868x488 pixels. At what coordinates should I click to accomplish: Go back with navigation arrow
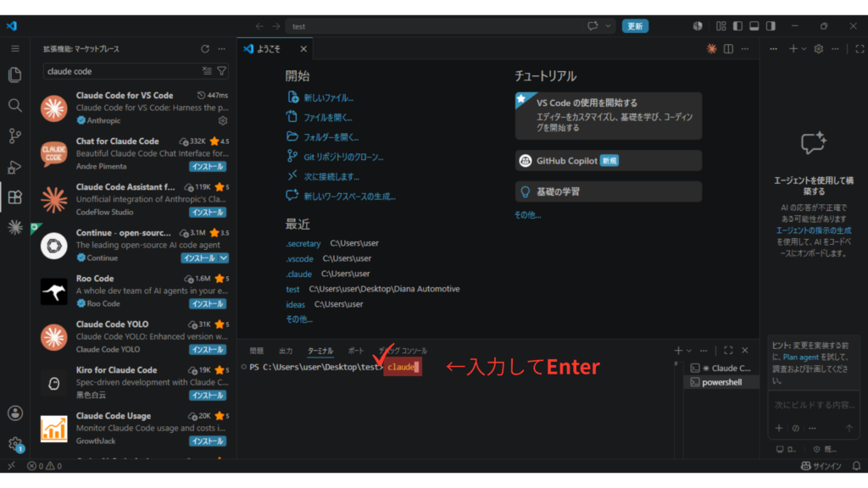tap(259, 26)
